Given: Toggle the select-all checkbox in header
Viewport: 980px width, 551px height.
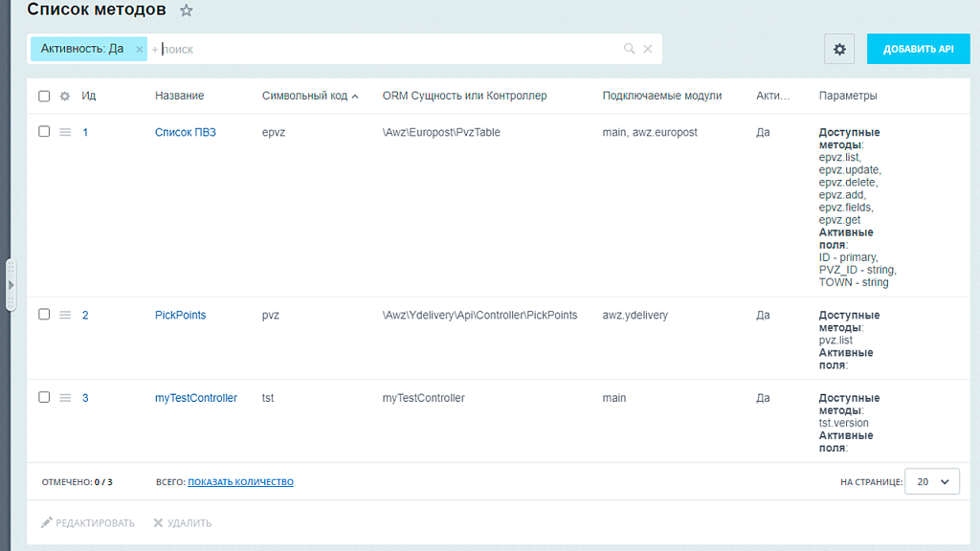Looking at the screenshot, I should coord(44,96).
